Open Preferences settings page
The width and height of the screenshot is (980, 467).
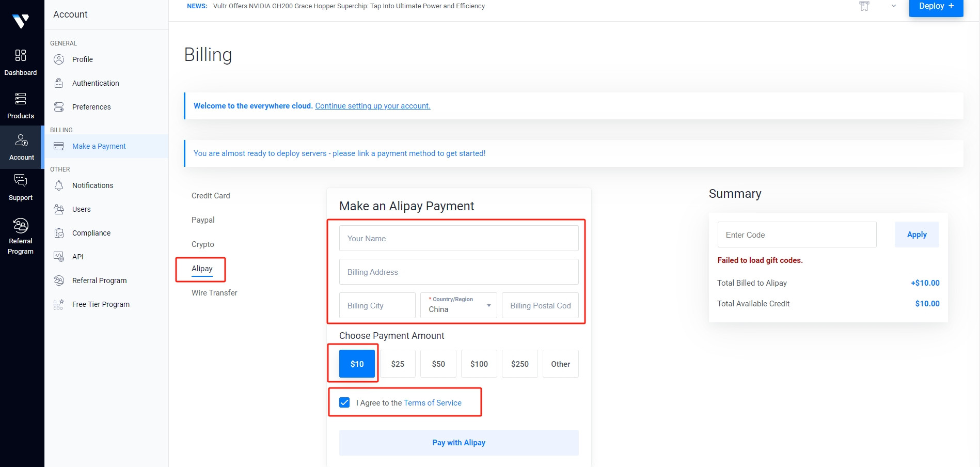click(x=91, y=107)
